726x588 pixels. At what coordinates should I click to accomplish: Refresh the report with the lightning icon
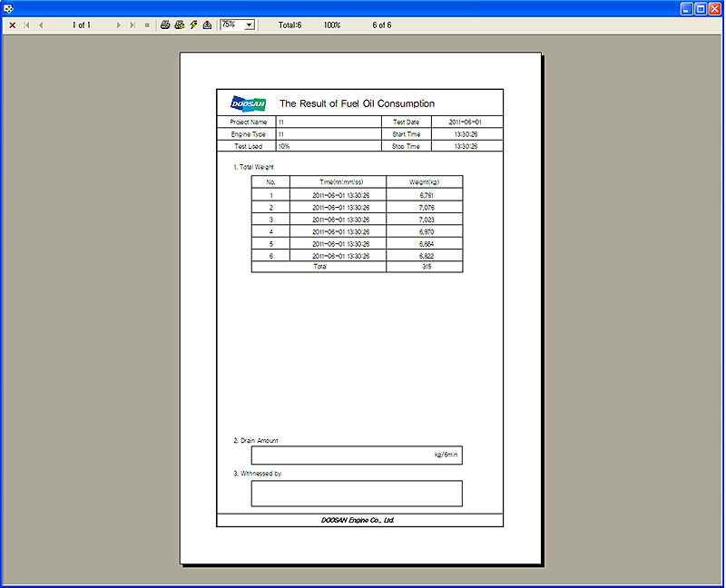(193, 25)
